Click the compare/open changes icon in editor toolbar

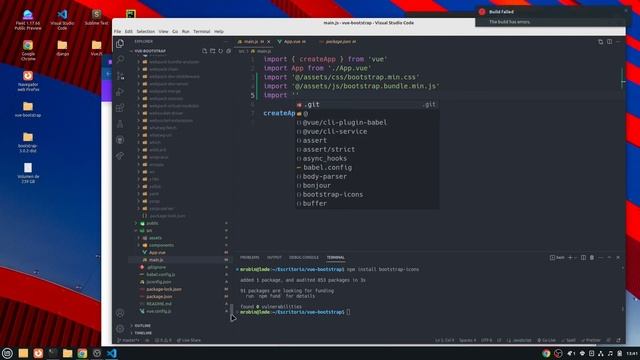tap(600, 42)
